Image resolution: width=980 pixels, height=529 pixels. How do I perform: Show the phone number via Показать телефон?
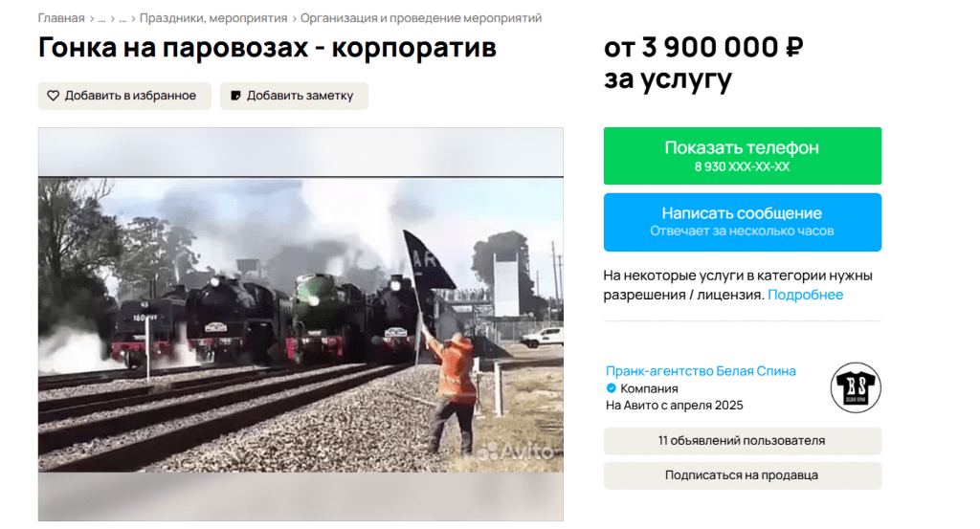743,156
